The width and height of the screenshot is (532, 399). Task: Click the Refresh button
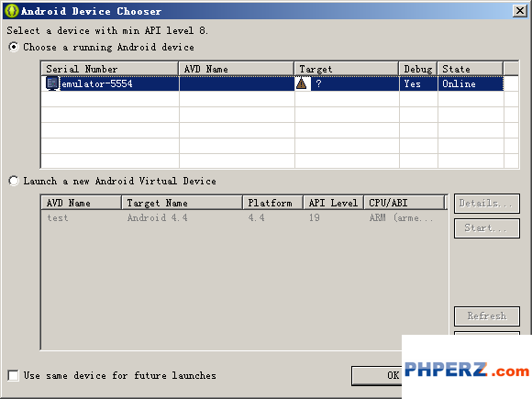point(487,316)
